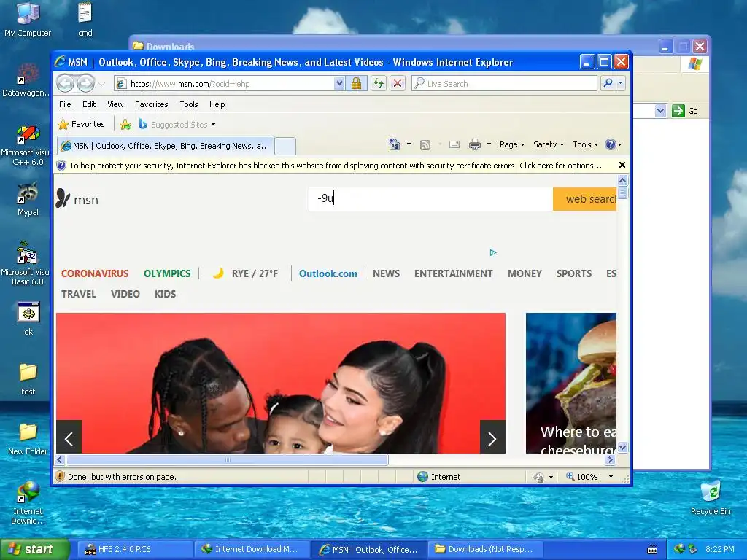Go to the KIDS section
747x560 pixels.
click(166, 294)
